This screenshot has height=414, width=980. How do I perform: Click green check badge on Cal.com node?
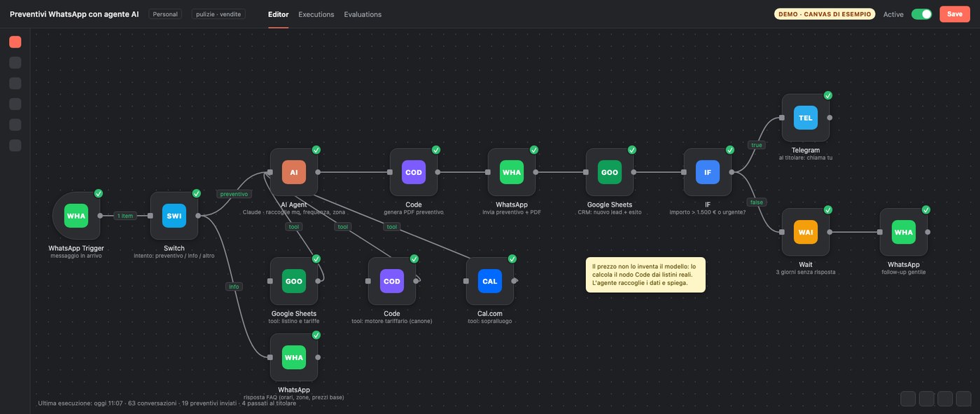tap(512, 258)
